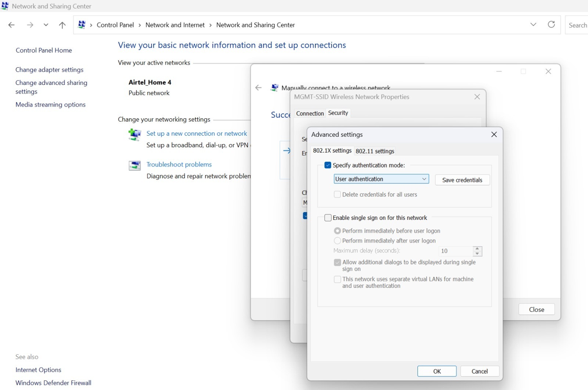Switch to the 802.11 settings tab
The height and width of the screenshot is (390, 588).
(x=374, y=151)
